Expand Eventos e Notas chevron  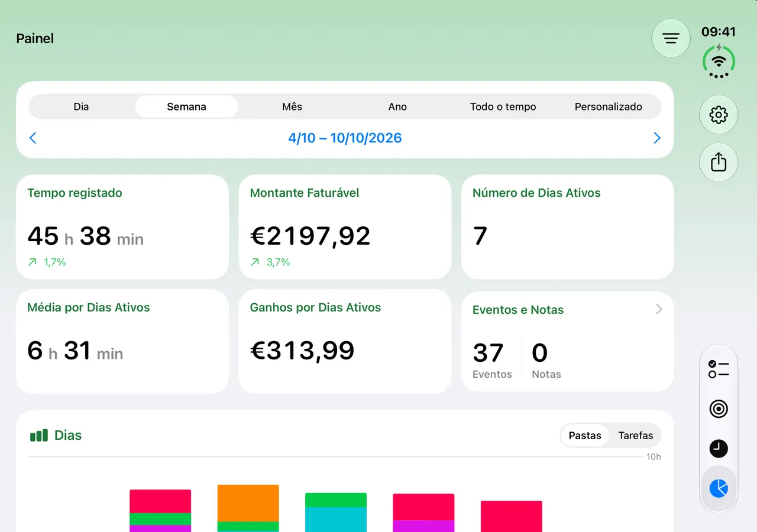pos(659,309)
